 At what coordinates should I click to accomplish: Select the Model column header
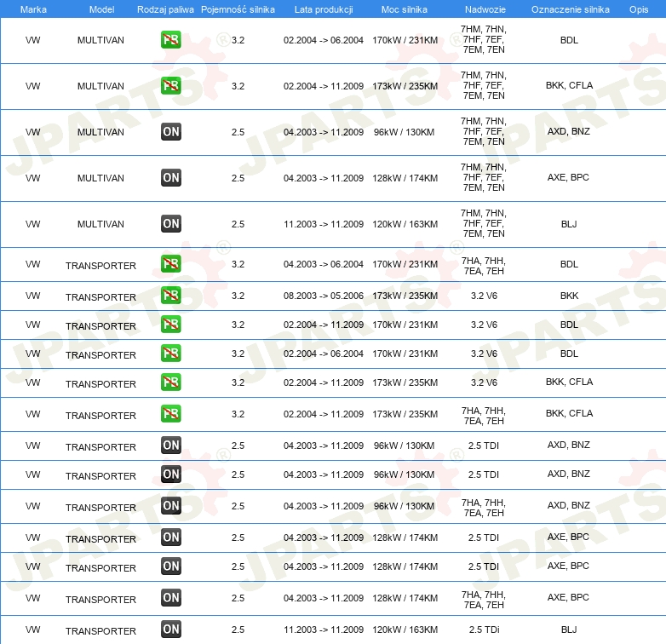tap(101, 9)
